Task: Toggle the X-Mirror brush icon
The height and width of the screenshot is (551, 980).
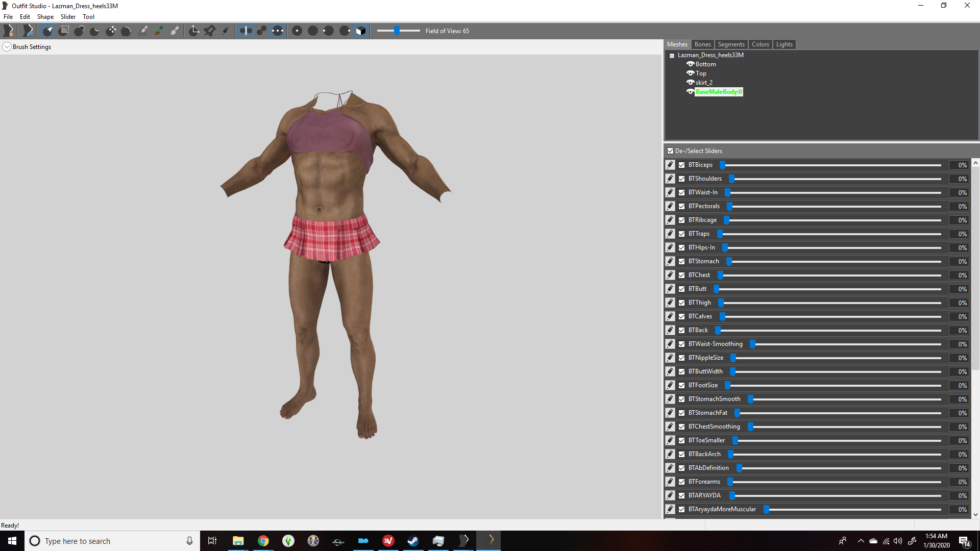Action: [246, 31]
